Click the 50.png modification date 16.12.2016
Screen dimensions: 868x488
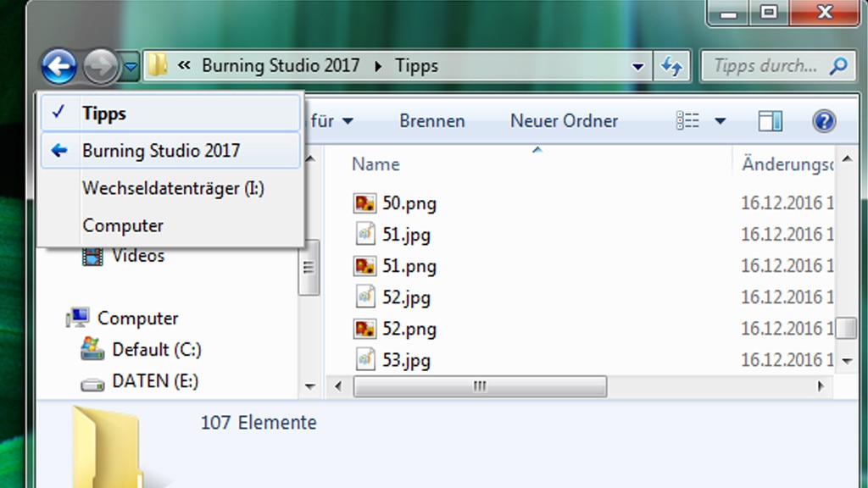(787, 203)
